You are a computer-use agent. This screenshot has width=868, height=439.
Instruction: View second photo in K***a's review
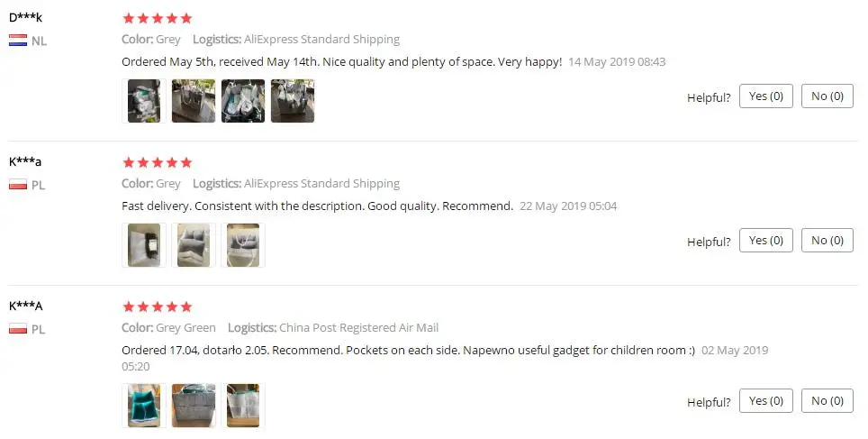194,245
